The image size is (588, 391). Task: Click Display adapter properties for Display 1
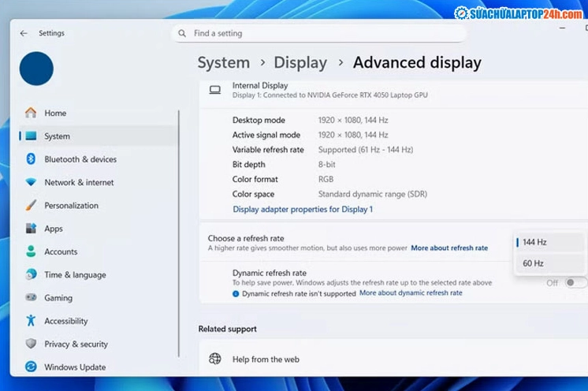pos(303,209)
